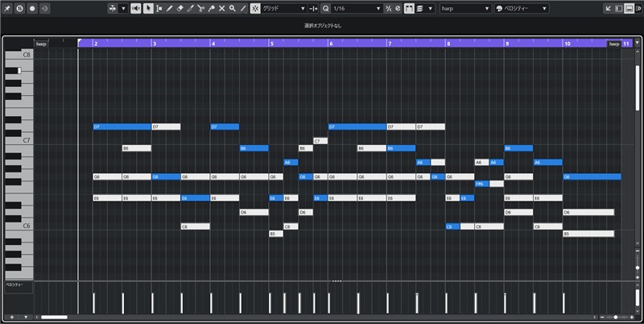Click the ベロシティー controller lane label

pyautogui.click(x=14, y=285)
